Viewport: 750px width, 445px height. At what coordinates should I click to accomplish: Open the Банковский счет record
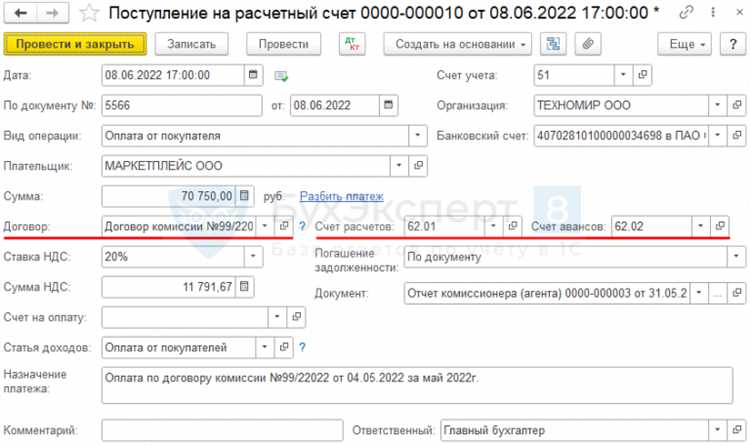point(737,135)
